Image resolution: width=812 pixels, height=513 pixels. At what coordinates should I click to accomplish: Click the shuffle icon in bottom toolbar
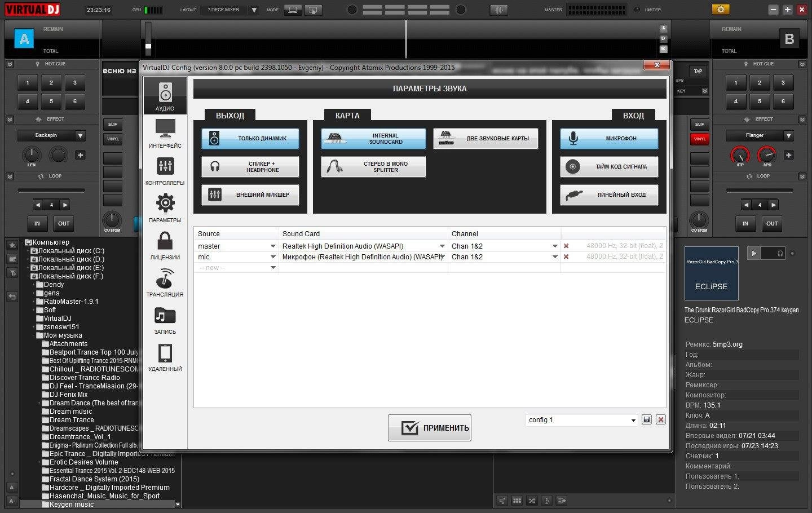[532, 500]
